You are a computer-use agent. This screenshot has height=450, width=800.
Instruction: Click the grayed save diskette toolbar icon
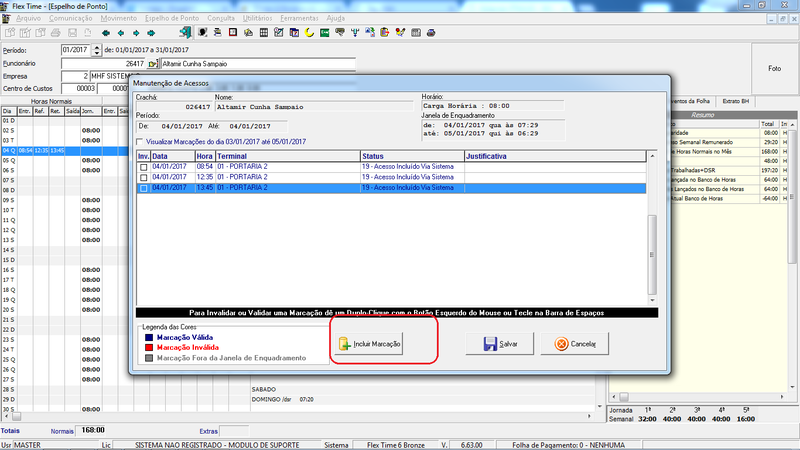point(72,33)
